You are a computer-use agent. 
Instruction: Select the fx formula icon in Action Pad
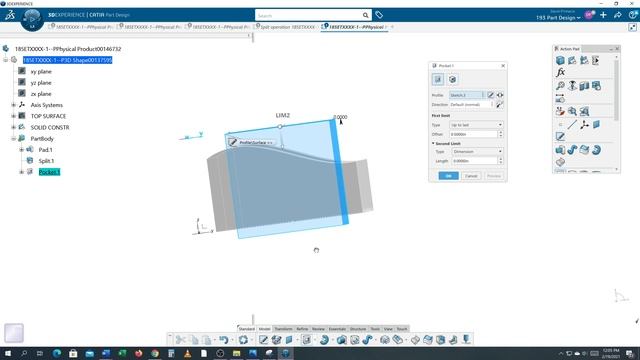click(560, 72)
